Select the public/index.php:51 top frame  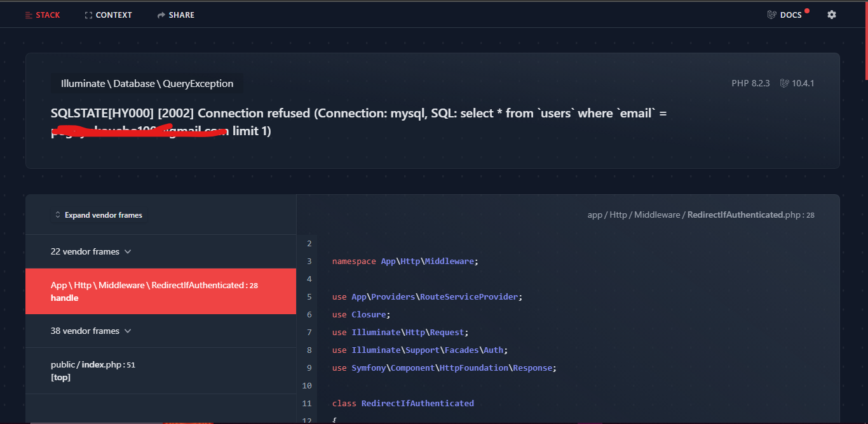(x=93, y=371)
